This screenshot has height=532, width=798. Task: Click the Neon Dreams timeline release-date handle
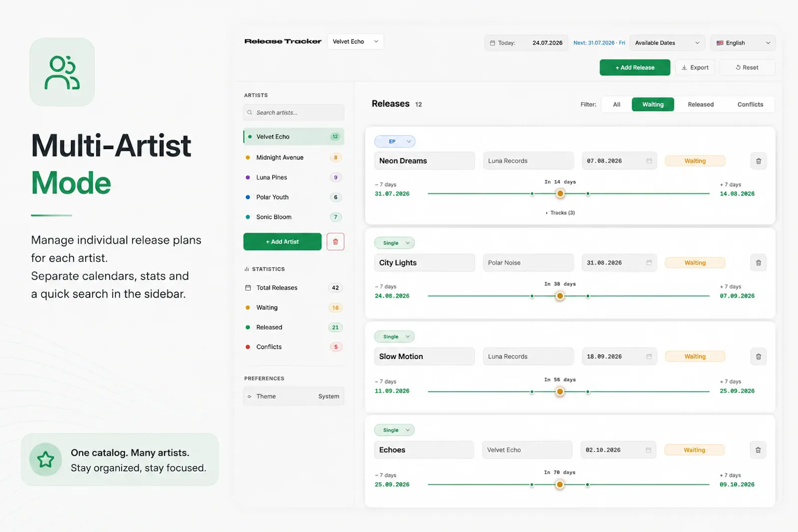pyautogui.click(x=560, y=193)
